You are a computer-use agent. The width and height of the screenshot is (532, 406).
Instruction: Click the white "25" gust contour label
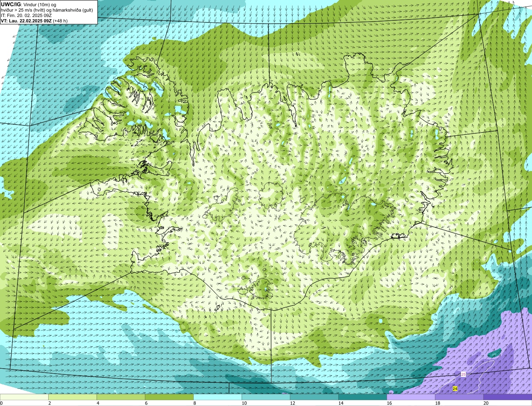coord(463,374)
